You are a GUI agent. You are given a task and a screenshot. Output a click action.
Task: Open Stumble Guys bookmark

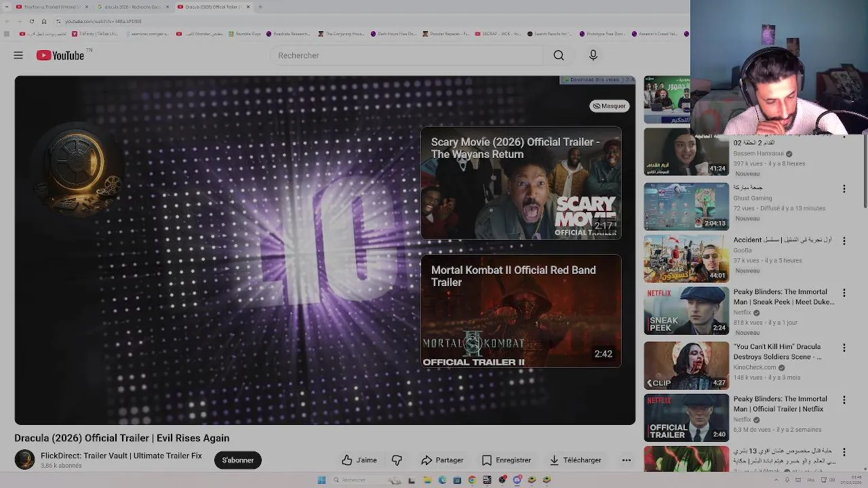(245, 33)
